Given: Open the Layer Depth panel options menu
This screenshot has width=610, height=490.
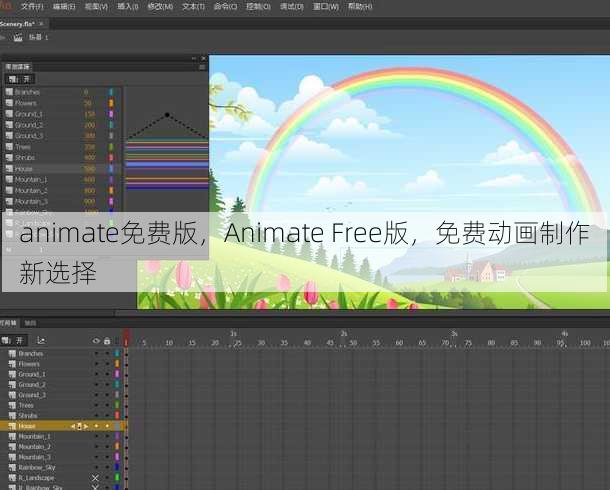Looking at the screenshot, I should [202, 67].
